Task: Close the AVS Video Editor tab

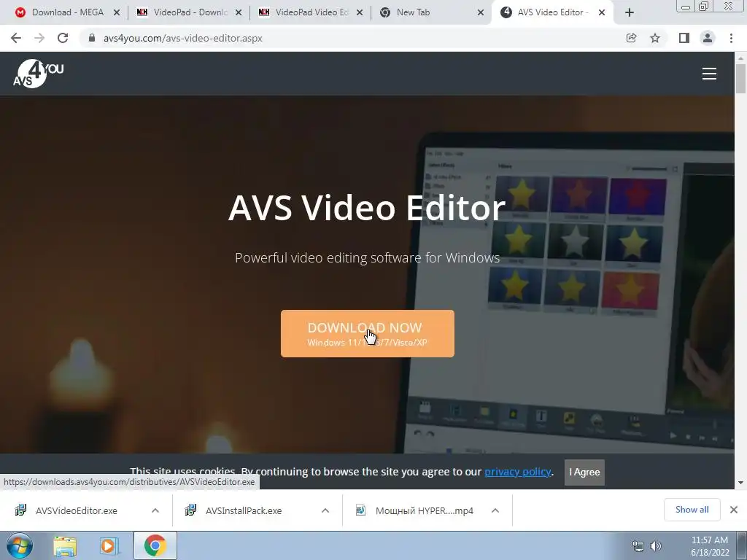Action: [x=602, y=13]
